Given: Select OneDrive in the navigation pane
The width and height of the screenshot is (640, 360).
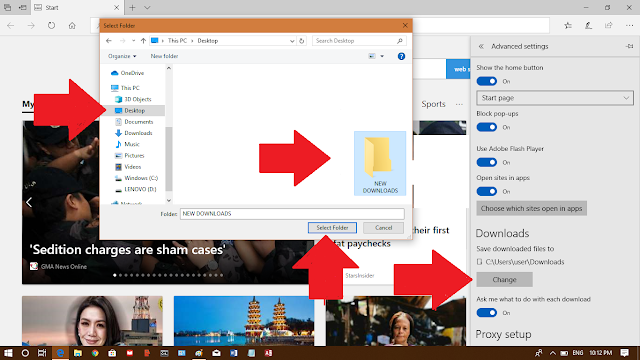Looking at the screenshot, I should click(127, 73).
